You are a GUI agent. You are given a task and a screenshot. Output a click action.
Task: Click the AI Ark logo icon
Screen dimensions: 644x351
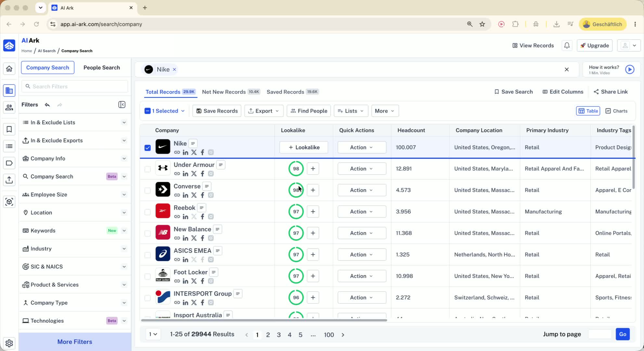[x=9, y=45]
